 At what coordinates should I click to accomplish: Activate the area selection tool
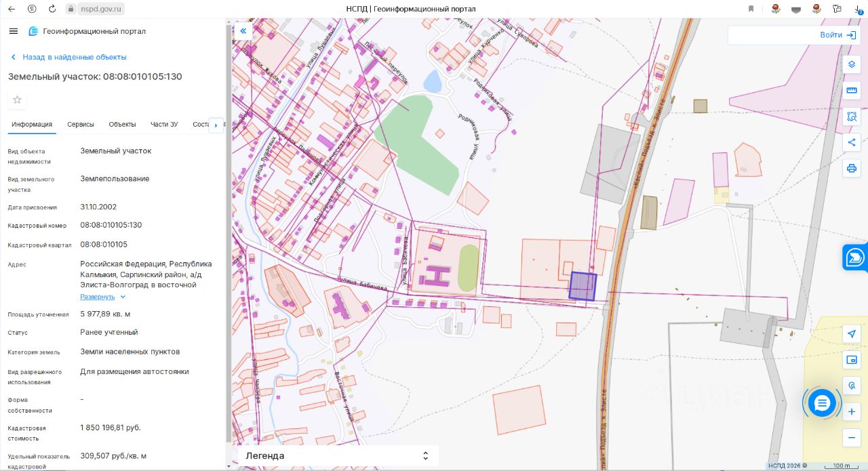pyautogui.click(x=852, y=117)
